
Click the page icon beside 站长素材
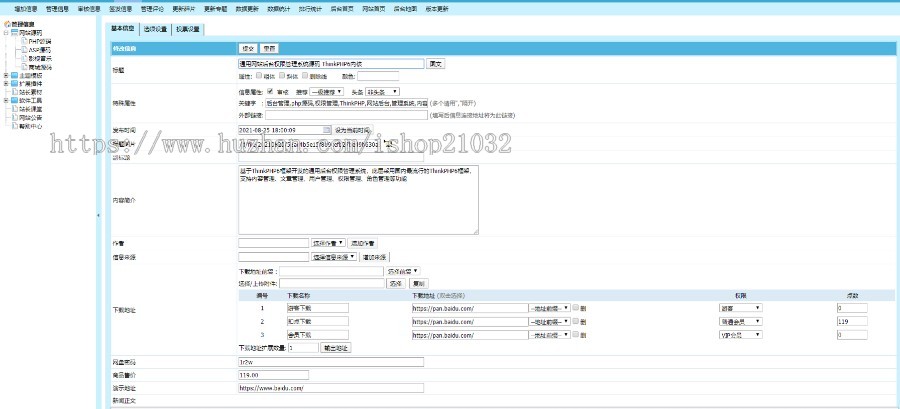15,92
